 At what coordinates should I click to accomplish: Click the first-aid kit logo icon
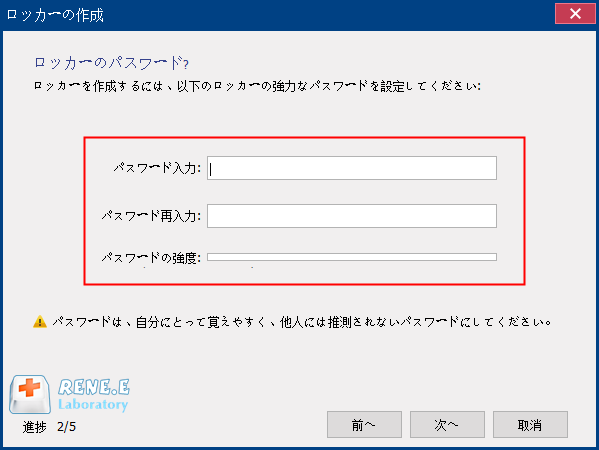coord(30,394)
